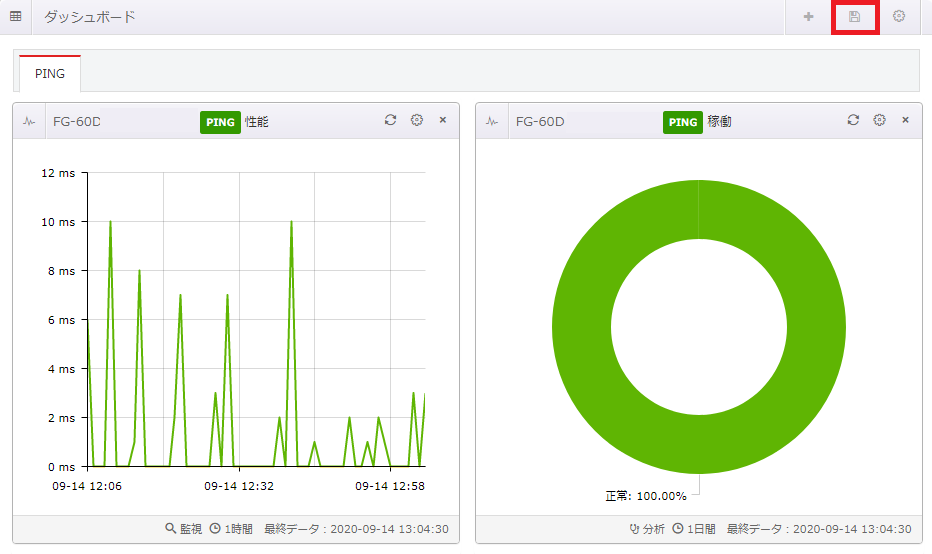The height and width of the screenshot is (554, 932).
Task: Open 分析 link in 稼働 widget footer
Action: click(647, 528)
